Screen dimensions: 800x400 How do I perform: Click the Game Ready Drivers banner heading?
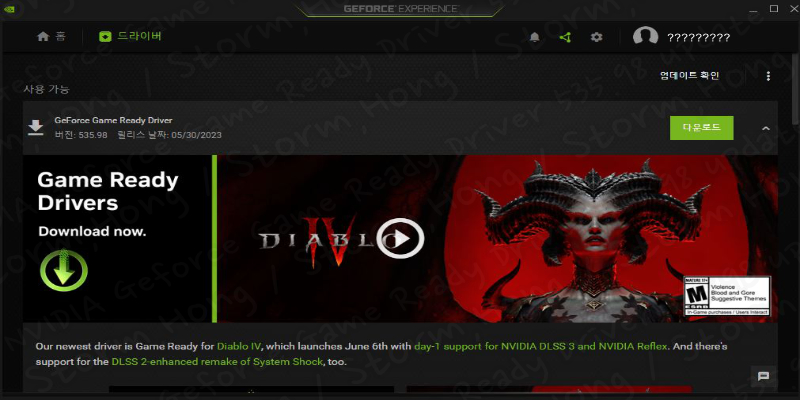click(x=108, y=191)
